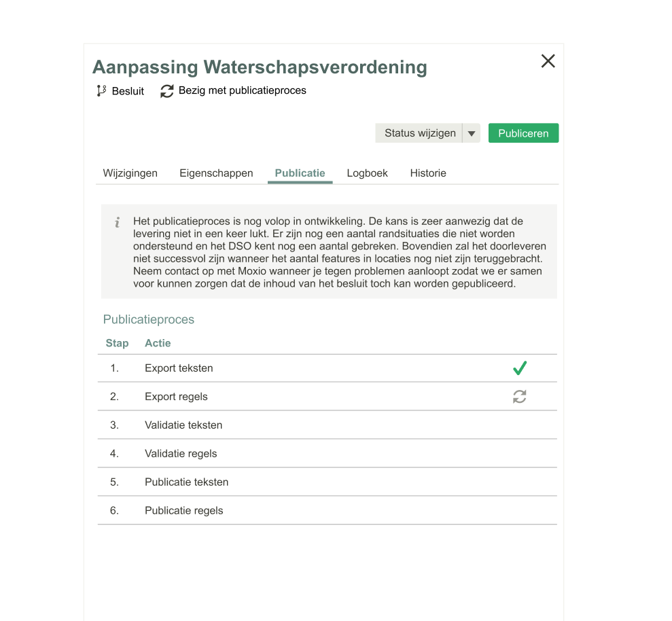Click the refresh icon next to publicatieproces status
The height and width of the screenshot is (621, 672).
166,90
